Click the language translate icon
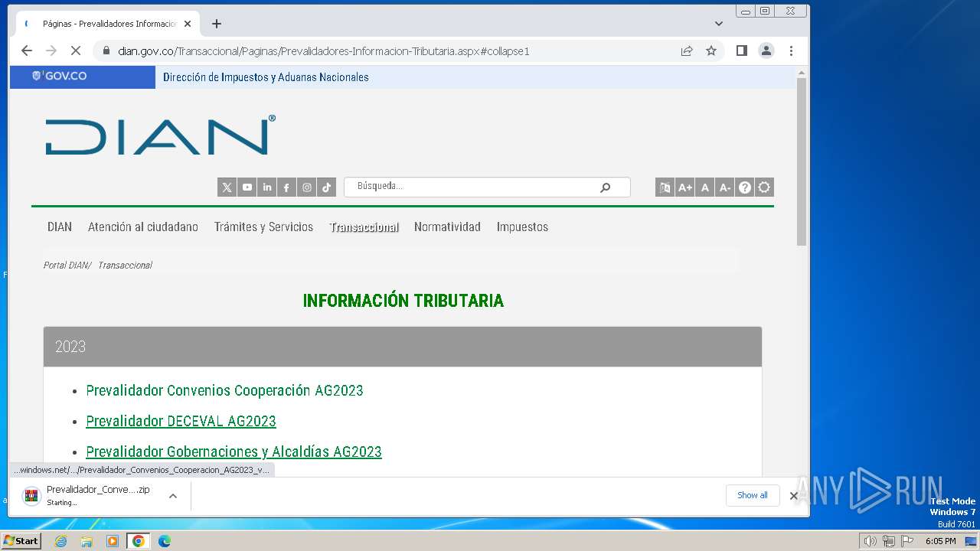 pos(665,187)
